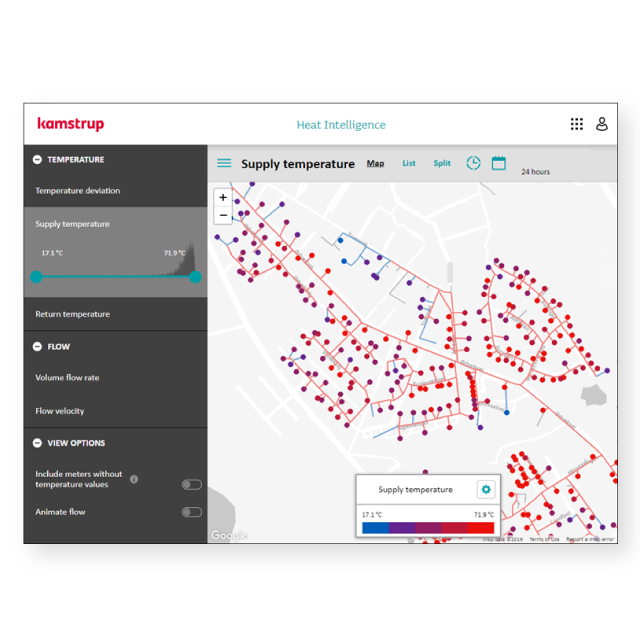Zoom in on the map
Screen dimensions: 640x640
pos(223,198)
